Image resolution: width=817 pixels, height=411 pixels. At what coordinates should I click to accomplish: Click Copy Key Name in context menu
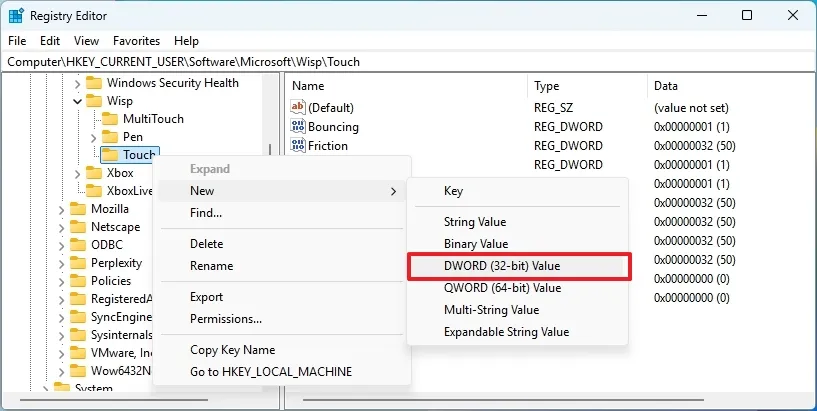(x=233, y=350)
